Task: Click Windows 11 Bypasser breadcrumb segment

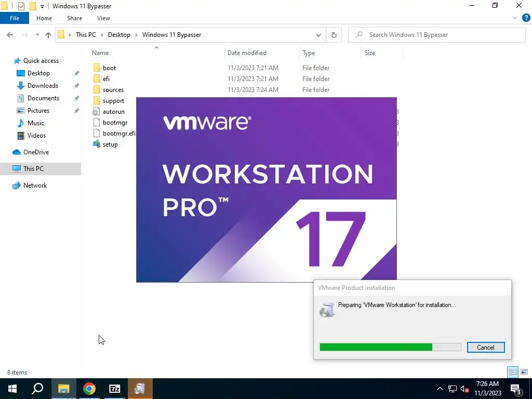Action: click(x=171, y=35)
